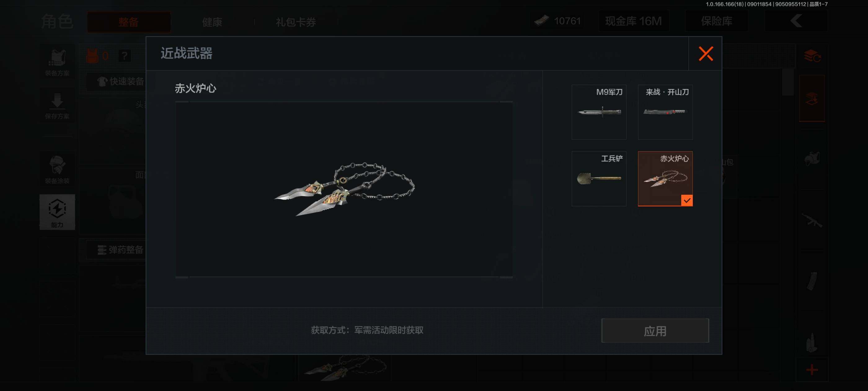Viewport: 868px width, 391px height.
Task: Choose the 工兵铲 shovel weapon
Action: point(599,178)
